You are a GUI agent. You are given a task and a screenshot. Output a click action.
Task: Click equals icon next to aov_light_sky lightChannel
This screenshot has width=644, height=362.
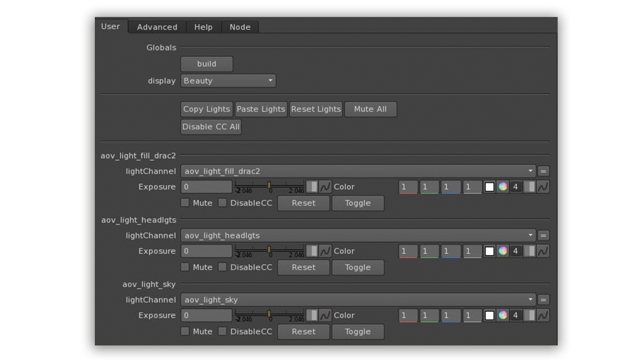click(543, 300)
